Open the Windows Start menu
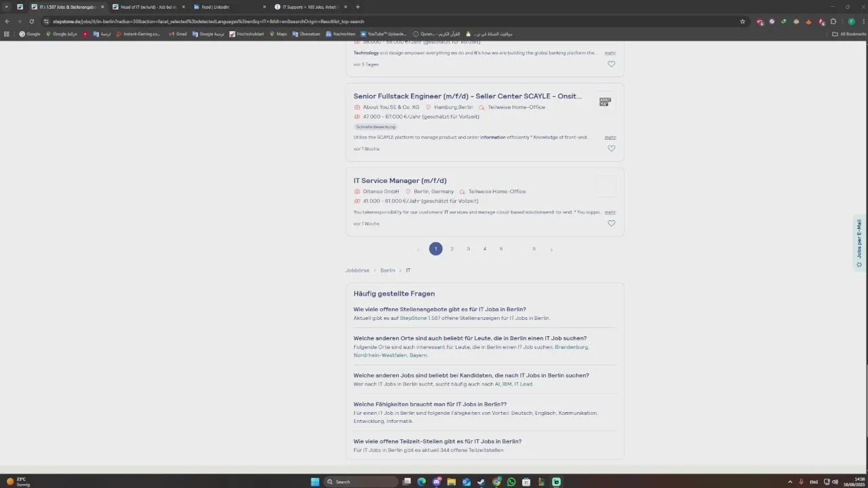The height and width of the screenshot is (488, 868). 315,482
